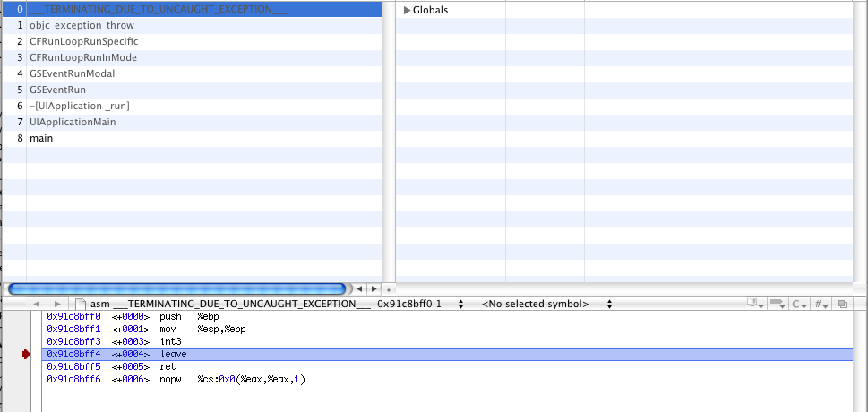868x412 pixels.
Task: Select stack frame ___TERMINATING_DUE_TO_UNCAUGHT_EXCEPTION___
Action: 192,10
